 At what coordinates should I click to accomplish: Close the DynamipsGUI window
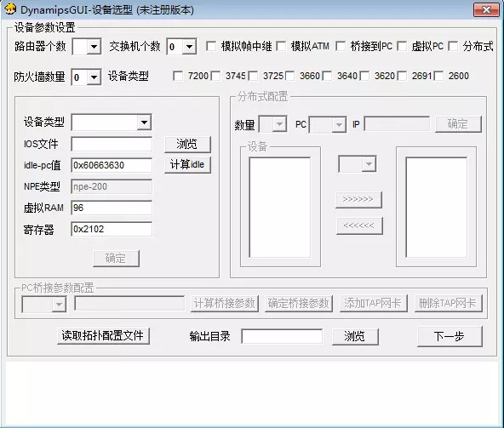click(x=486, y=10)
